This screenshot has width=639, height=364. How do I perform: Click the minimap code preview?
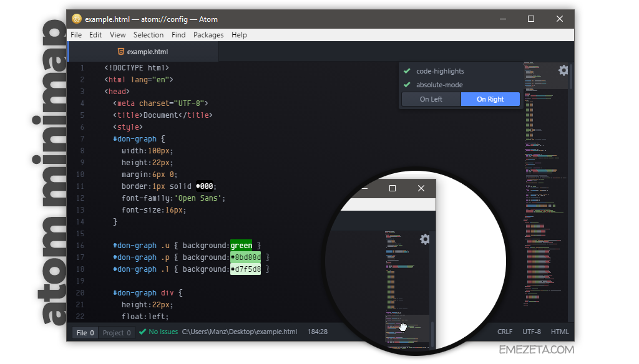pyautogui.click(x=545, y=183)
